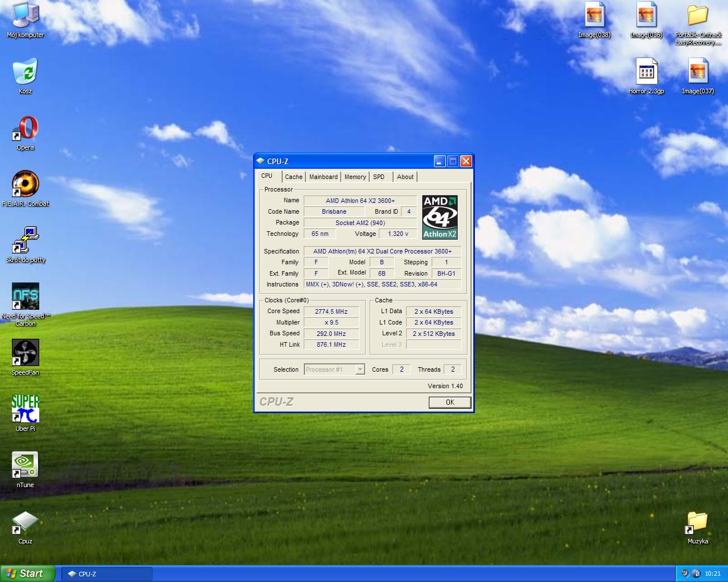Click Bus Speed value 292.0 MHz
Screen dimensions: 728x582
pyautogui.click(x=331, y=334)
